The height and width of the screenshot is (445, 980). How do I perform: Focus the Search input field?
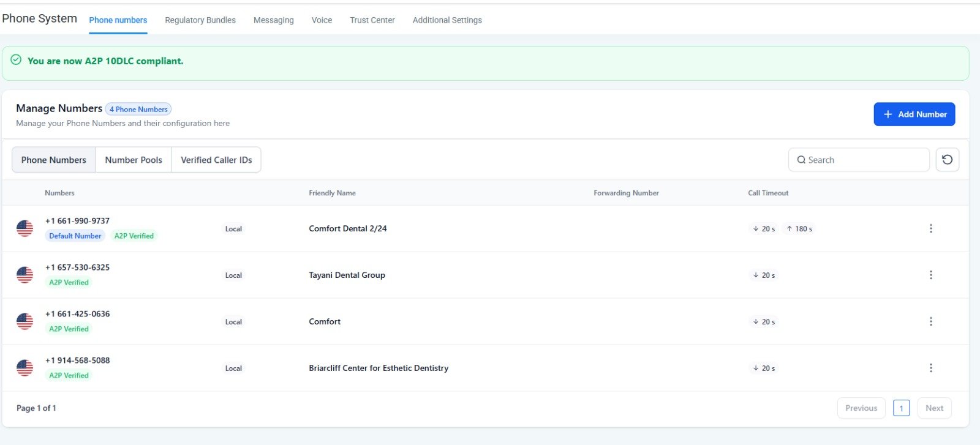[864, 160]
